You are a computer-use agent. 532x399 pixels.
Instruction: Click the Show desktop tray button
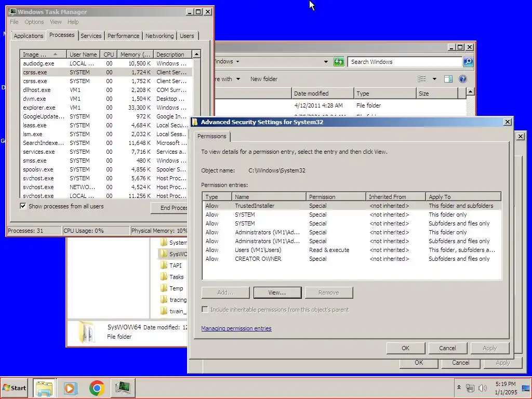(526, 388)
